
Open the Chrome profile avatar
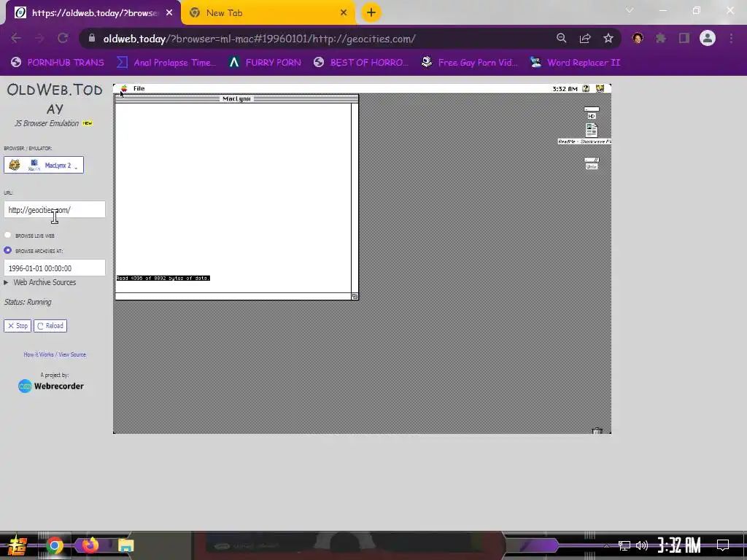coord(708,39)
